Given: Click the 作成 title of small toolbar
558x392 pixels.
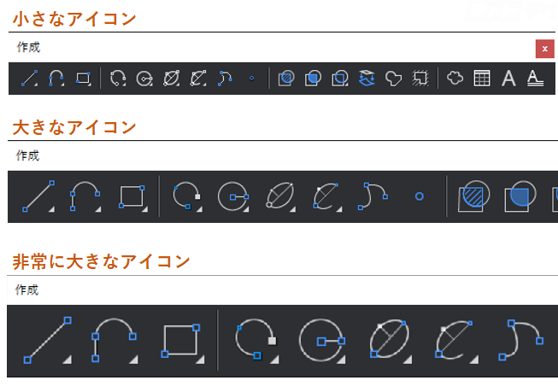Looking at the screenshot, I should tap(28, 47).
